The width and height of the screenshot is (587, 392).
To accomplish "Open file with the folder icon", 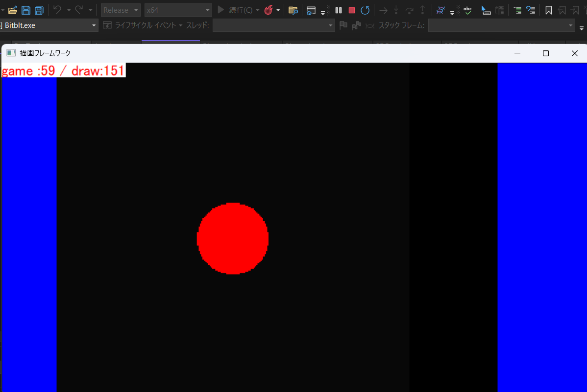I will 13,10.
